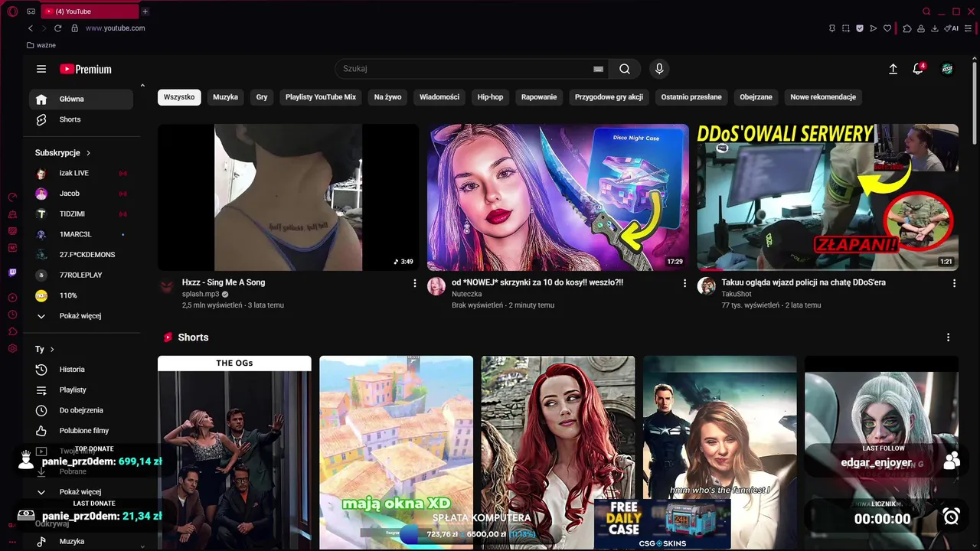Go back to the previous page
This screenshot has width=980, height=551.
31,28
